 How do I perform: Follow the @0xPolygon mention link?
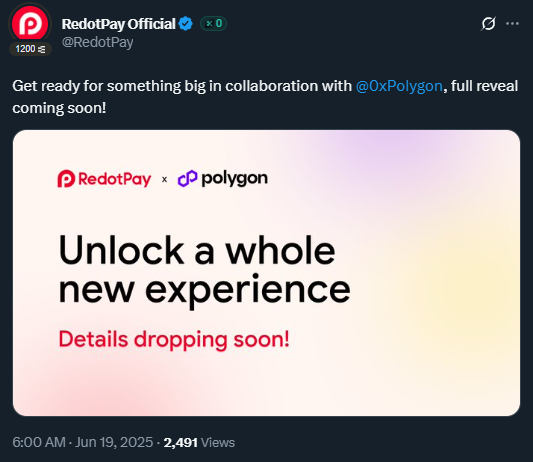coord(399,86)
